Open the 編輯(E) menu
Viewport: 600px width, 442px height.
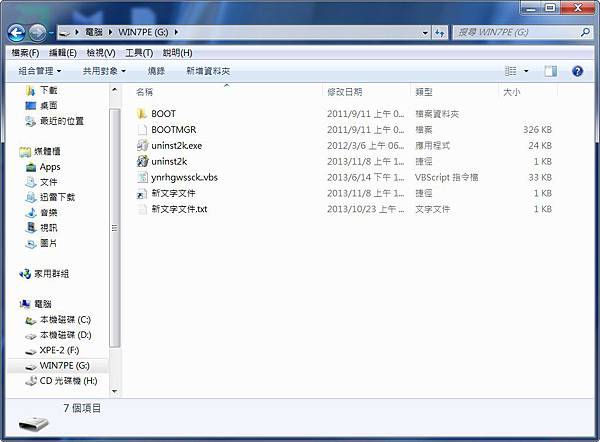tap(63, 53)
